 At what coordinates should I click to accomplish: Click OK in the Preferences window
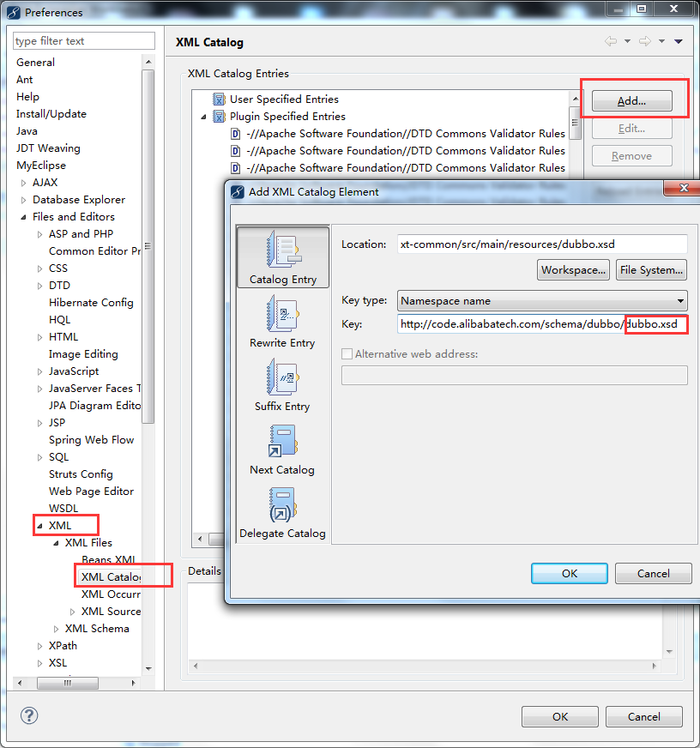point(559,716)
